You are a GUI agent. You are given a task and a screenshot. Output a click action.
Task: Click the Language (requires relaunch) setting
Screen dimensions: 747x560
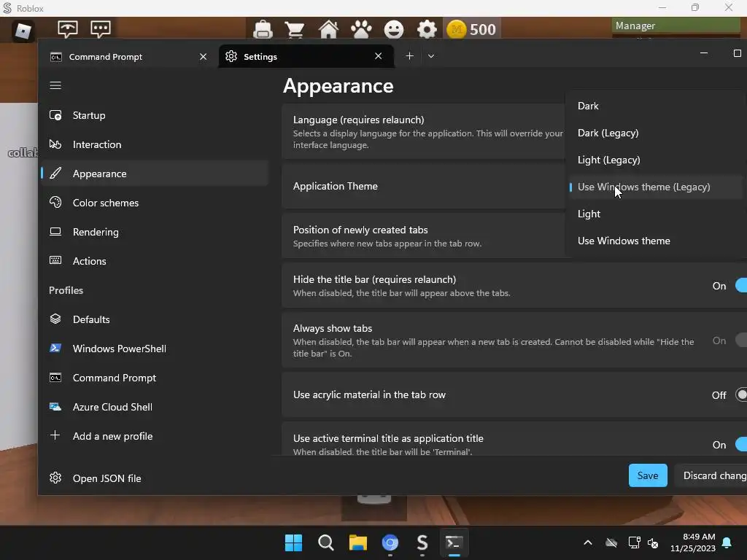click(x=423, y=131)
